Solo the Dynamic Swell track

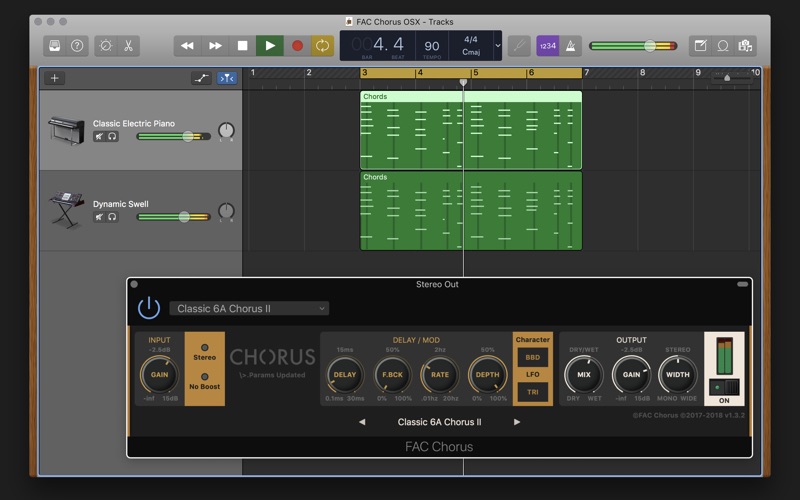point(112,217)
